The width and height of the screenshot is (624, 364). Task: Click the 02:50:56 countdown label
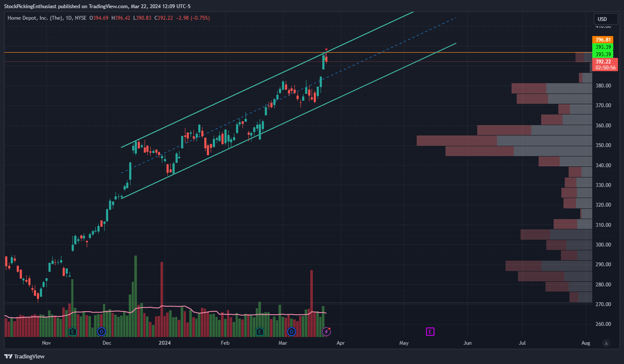click(x=605, y=68)
